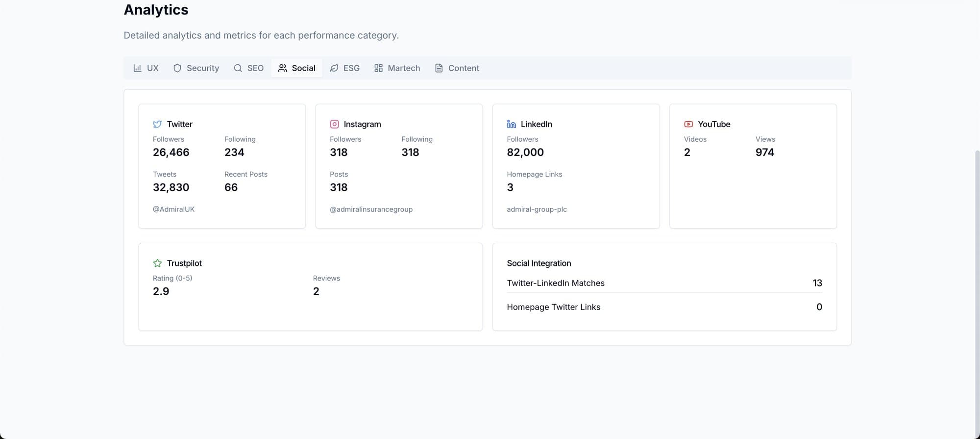Open the Martech tab

(x=397, y=68)
